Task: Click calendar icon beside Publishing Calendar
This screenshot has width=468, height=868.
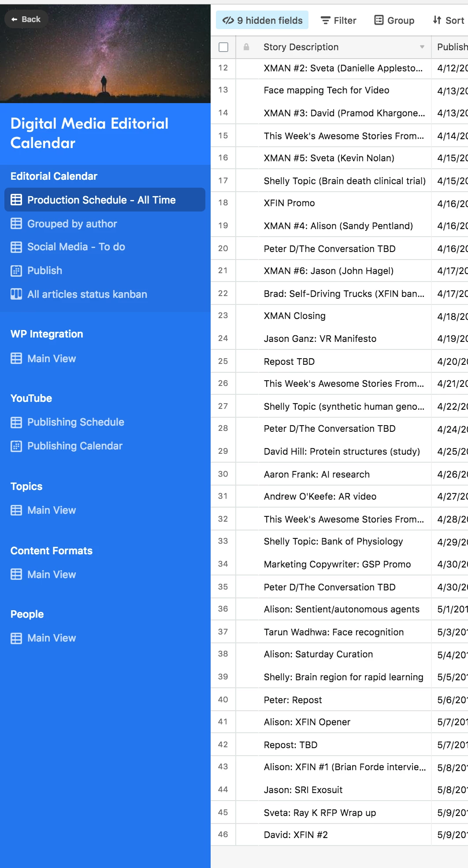Action: click(x=16, y=446)
